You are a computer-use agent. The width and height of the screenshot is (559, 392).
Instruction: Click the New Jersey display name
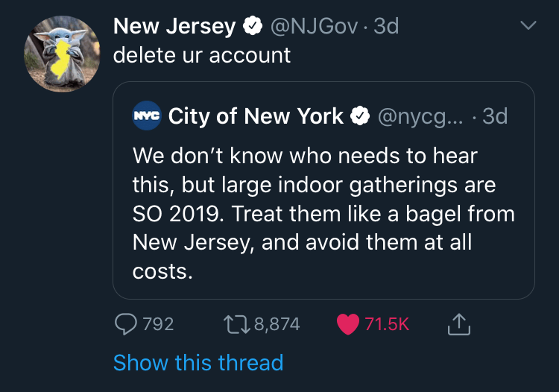click(174, 27)
